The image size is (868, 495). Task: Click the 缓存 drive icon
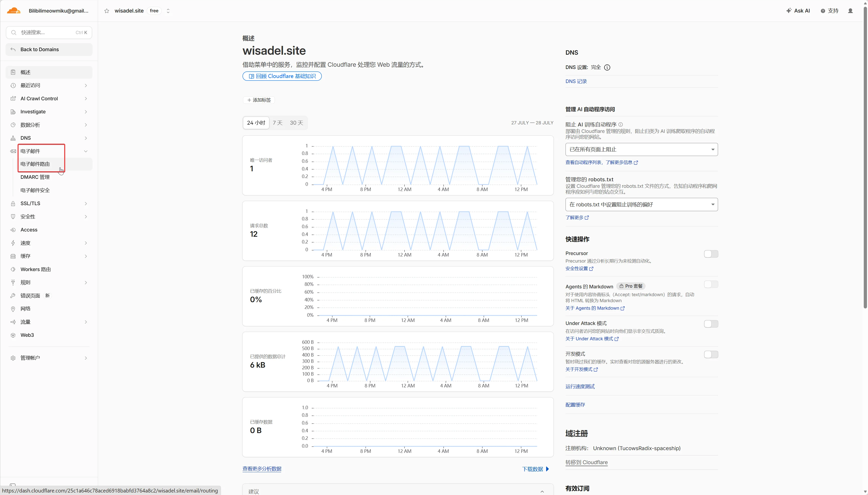(13, 256)
